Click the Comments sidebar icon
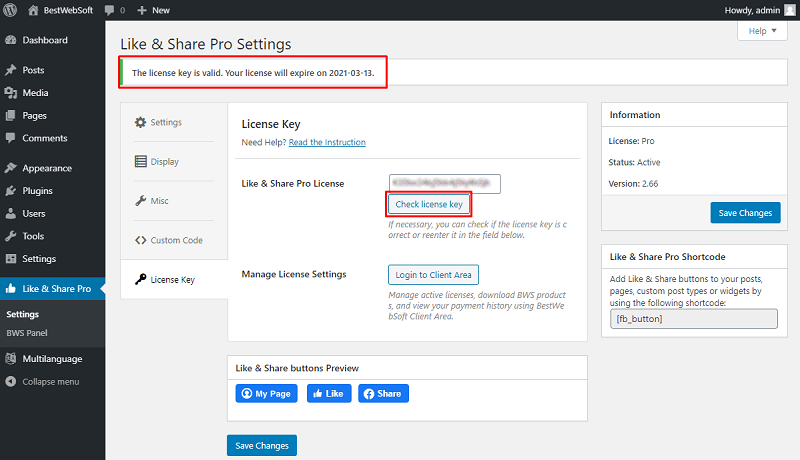This screenshot has width=800, height=460. tap(11, 138)
